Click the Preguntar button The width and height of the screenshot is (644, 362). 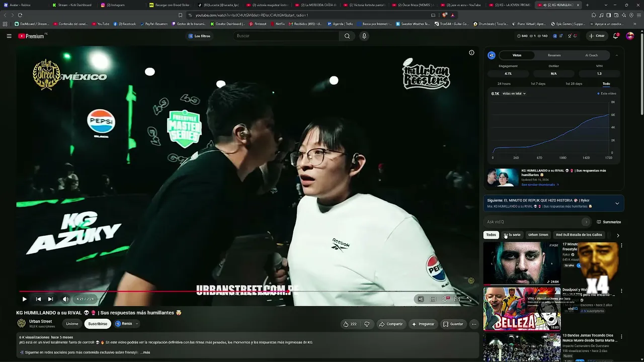click(x=423, y=324)
